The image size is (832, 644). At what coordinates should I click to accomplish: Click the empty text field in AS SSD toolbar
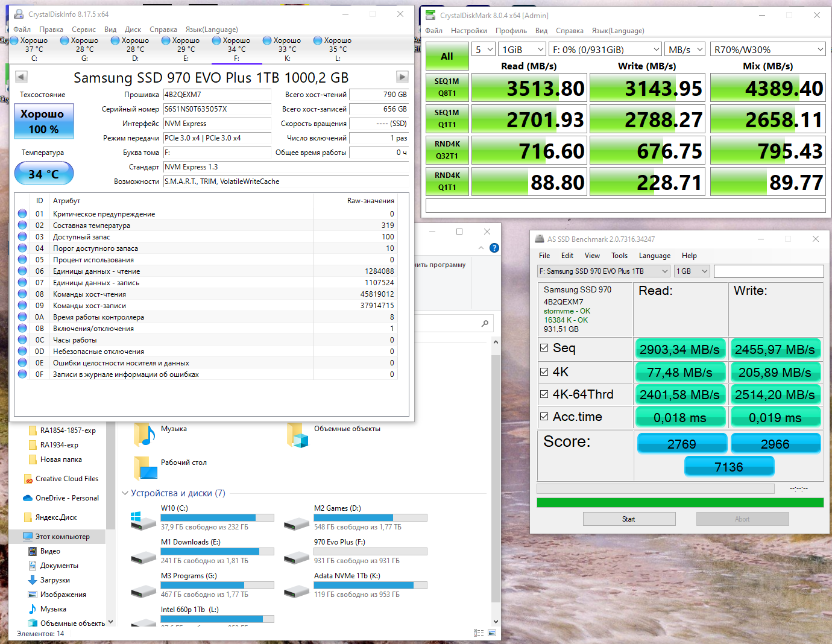tap(769, 271)
